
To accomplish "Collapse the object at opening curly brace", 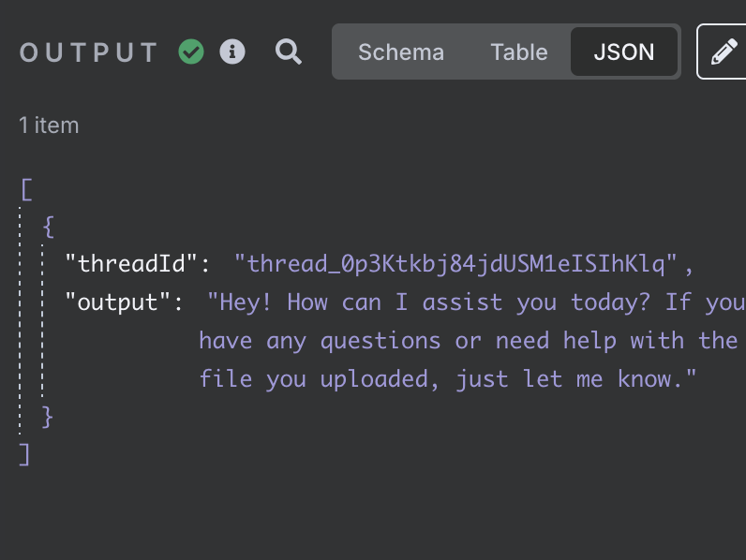I will tap(49, 227).
